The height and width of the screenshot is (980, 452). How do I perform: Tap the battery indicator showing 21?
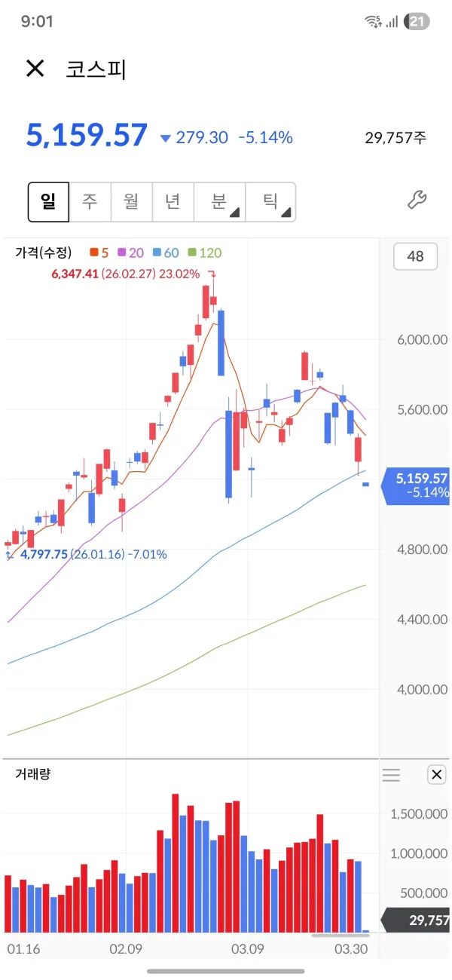tap(417, 21)
